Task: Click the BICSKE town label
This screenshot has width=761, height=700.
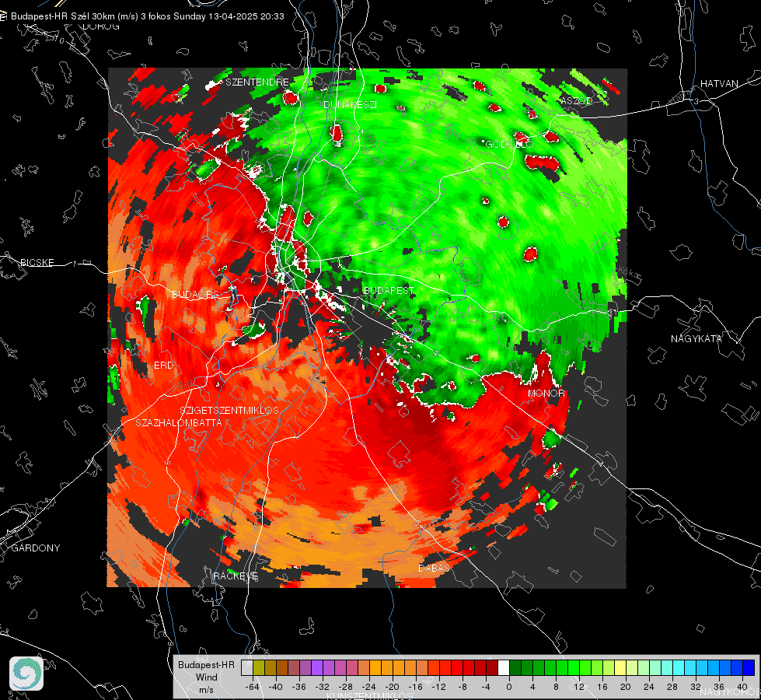Action: (37, 262)
